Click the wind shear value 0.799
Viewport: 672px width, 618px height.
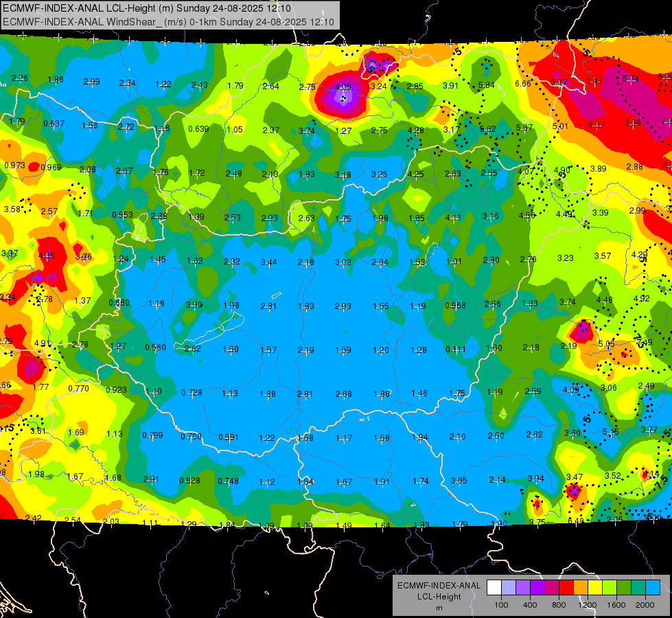[152, 435]
